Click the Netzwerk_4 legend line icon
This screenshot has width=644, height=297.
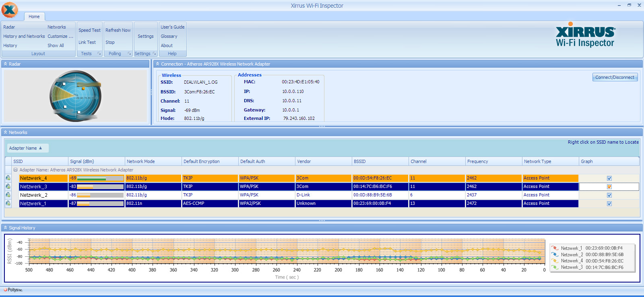pos(555,261)
